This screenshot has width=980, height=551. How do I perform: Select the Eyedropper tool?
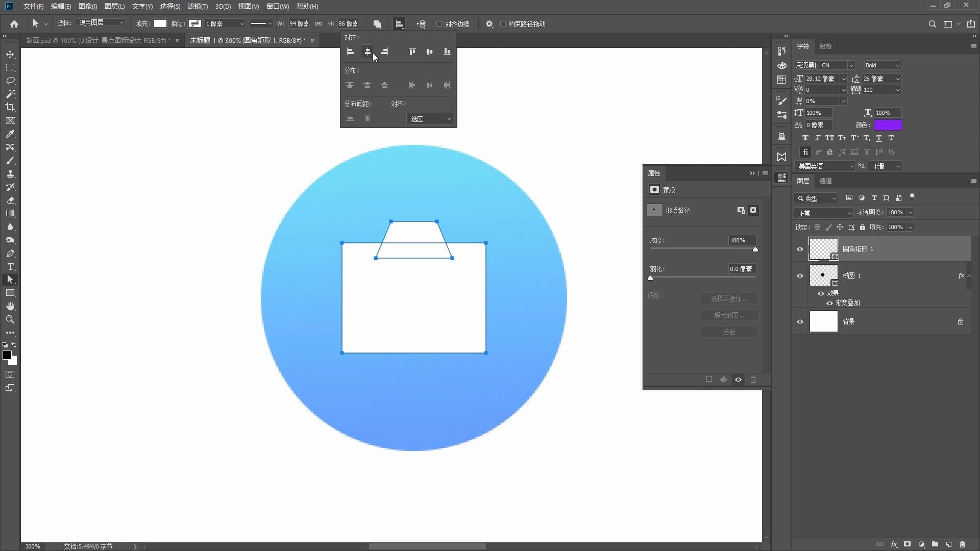coord(10,134)
